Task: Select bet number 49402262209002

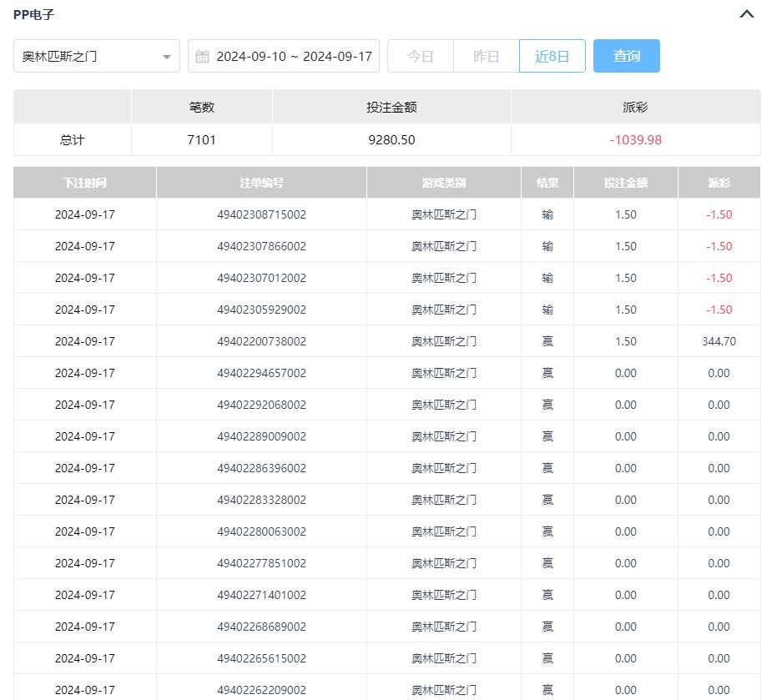Action: pos(261,690)
